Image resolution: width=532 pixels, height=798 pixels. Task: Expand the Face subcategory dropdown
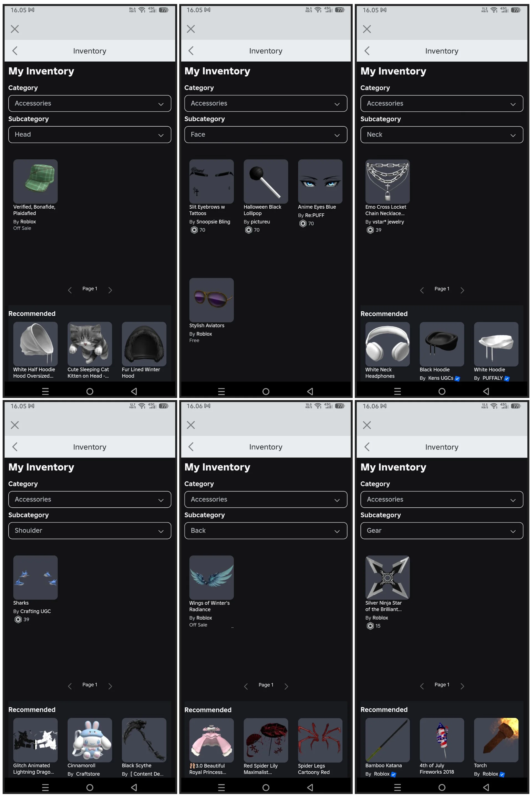pos(266,135)
